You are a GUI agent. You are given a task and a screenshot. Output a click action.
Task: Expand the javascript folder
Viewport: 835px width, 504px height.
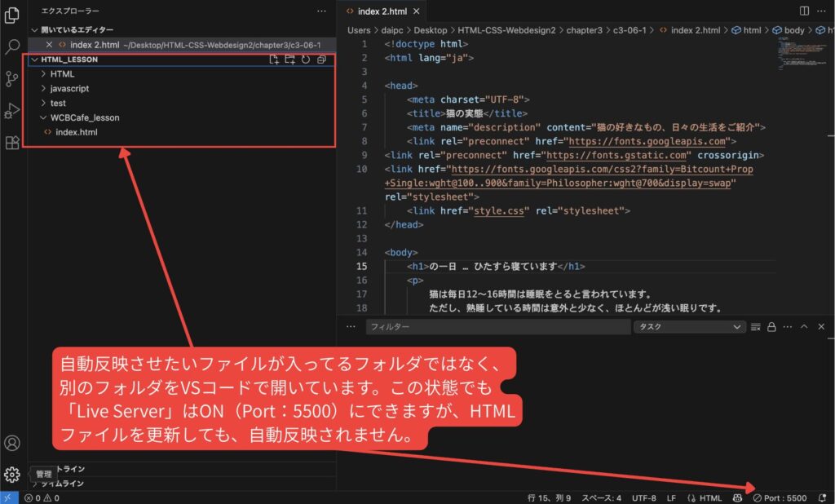click(69, 88)
